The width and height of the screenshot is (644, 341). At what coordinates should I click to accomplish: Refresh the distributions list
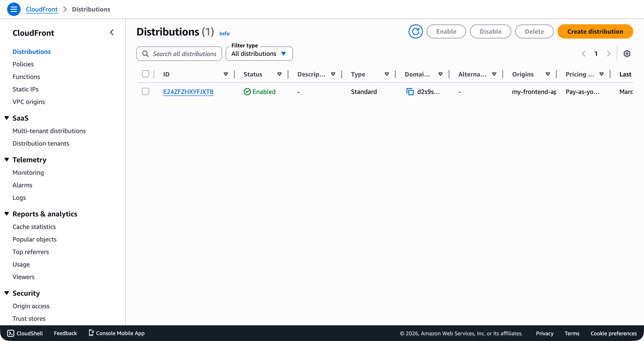tap(415, 31)
